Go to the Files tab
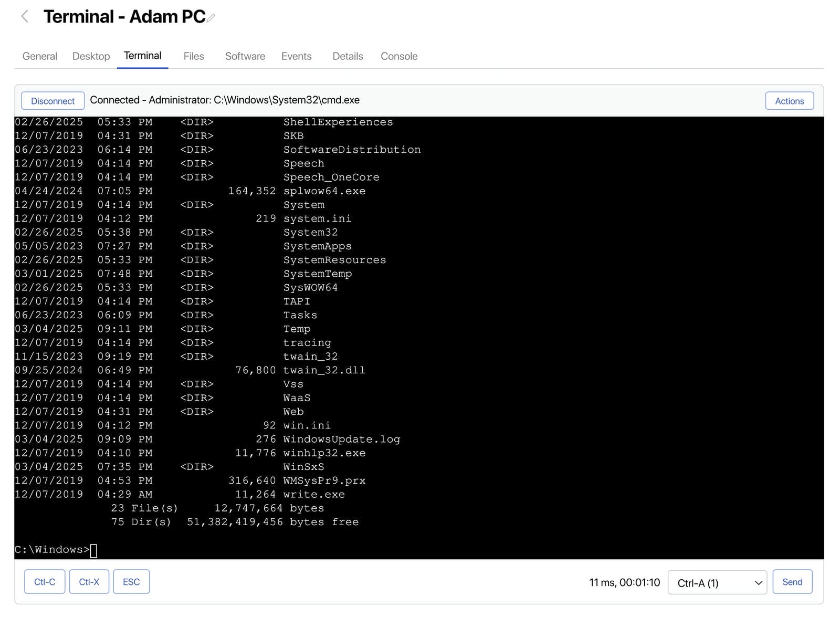 click(193, 56)
